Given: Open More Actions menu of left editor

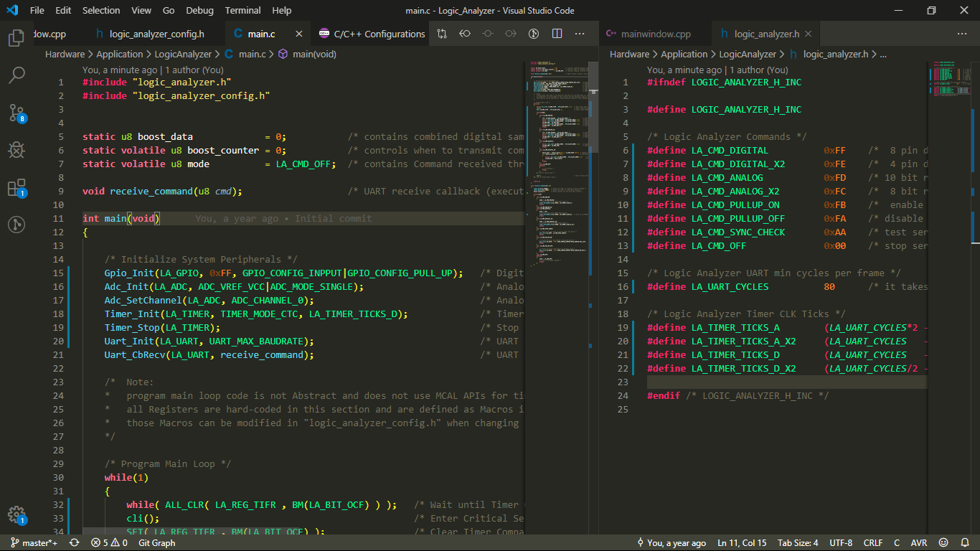Looking at the screenshot, I should [x=580, y=34].
